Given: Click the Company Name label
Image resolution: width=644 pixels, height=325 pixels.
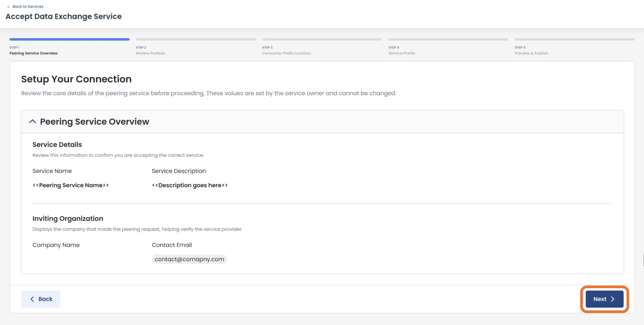Looking at the screenshot, I should click(56, 245).
